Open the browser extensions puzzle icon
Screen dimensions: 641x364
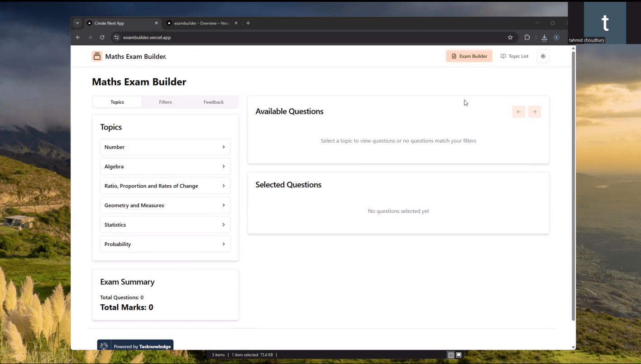(527, 38)
